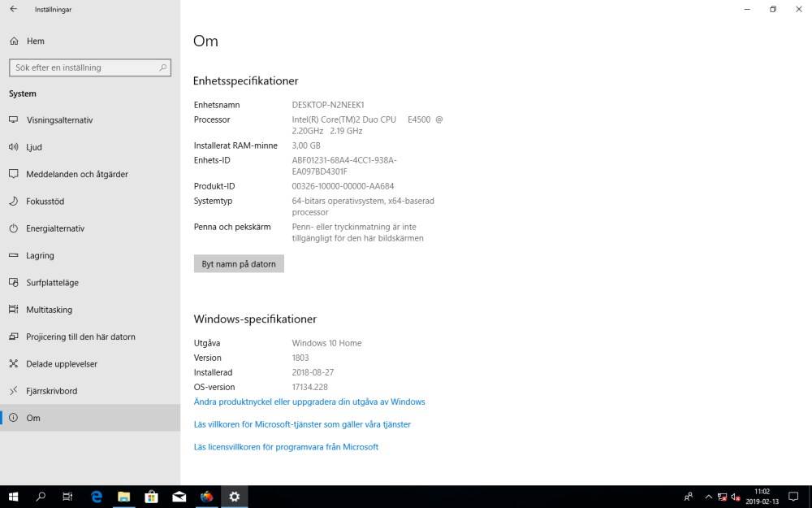Click device name DESKTOP-N2NEEK1
The width and height of the screenshot is (812, 508).
(328, 105)
